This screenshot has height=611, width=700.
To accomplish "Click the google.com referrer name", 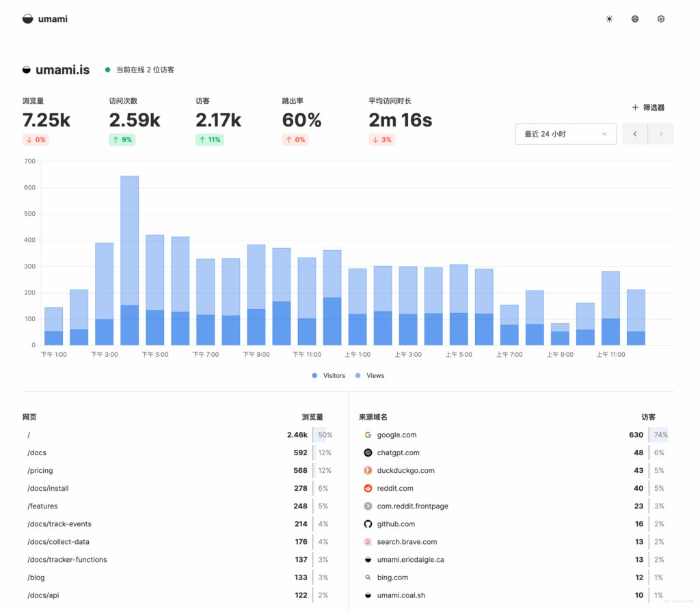I will [396, 435].
